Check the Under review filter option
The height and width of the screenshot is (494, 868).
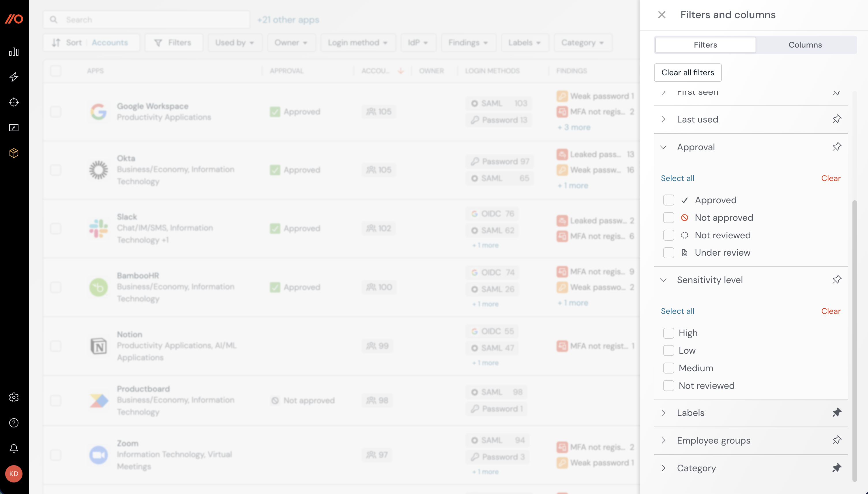pyautogui.click(x=668, y=252)
